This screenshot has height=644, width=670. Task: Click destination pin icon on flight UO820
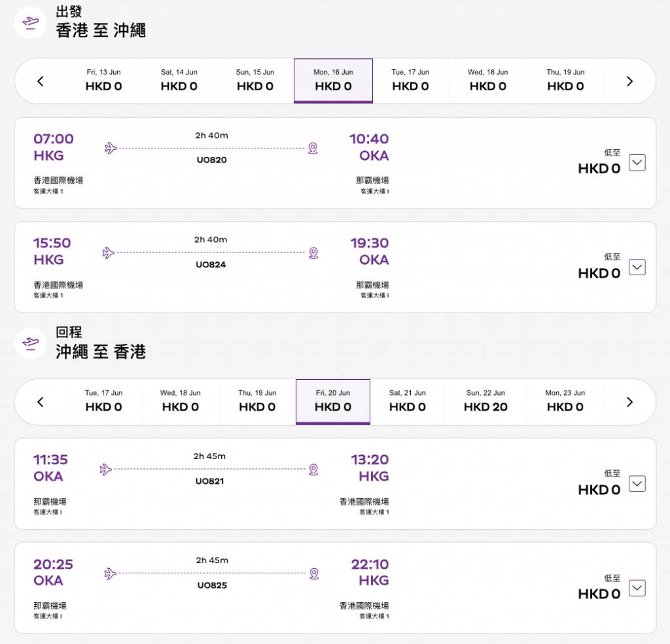click(313, 148)
